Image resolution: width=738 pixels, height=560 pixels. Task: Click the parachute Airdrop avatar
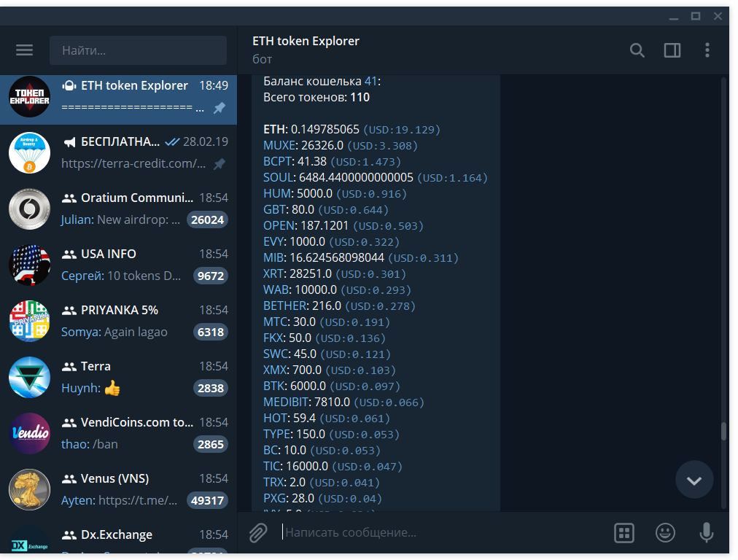click(30, 153)
